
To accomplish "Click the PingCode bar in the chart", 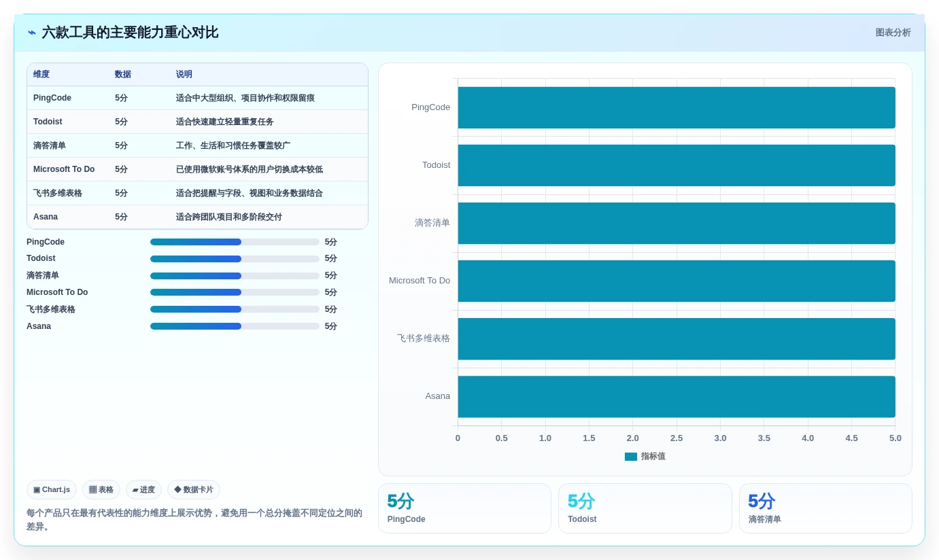I will [677, 107].
